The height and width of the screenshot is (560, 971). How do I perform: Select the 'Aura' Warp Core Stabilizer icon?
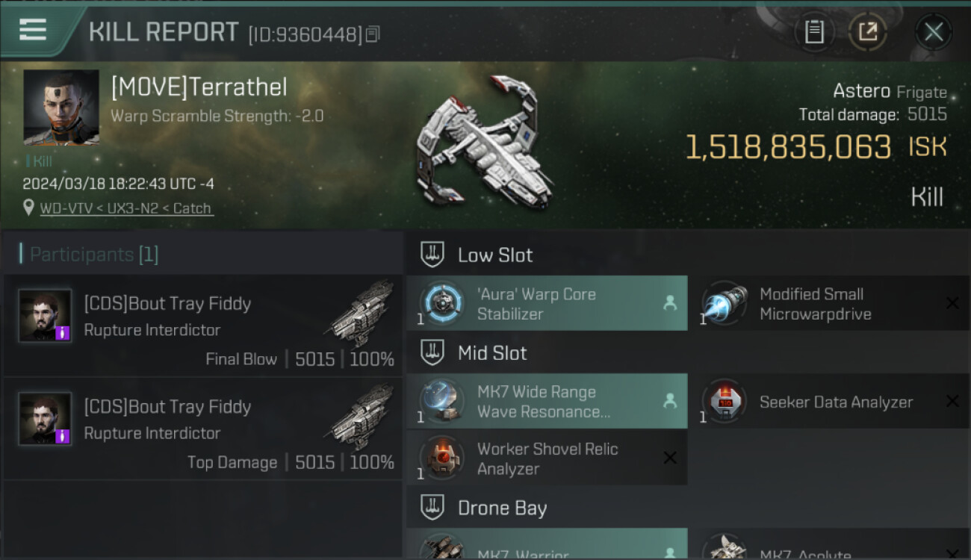click(x=442, y=303)
